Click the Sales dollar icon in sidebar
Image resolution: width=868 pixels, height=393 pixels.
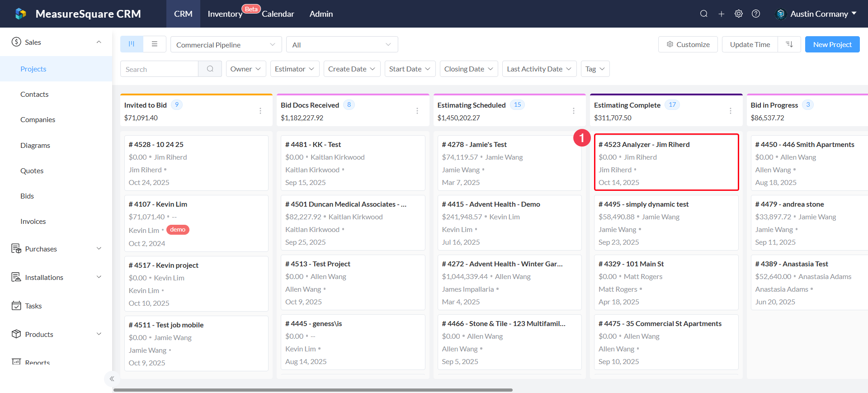[x=16, y=42]
